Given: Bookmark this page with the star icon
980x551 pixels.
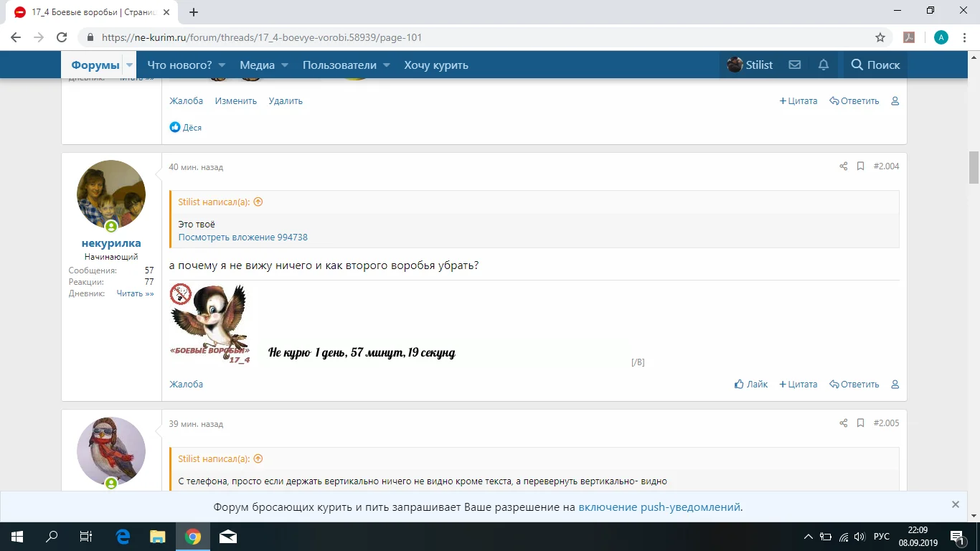Looking at the screenshot, I should (x=880, y=37).
